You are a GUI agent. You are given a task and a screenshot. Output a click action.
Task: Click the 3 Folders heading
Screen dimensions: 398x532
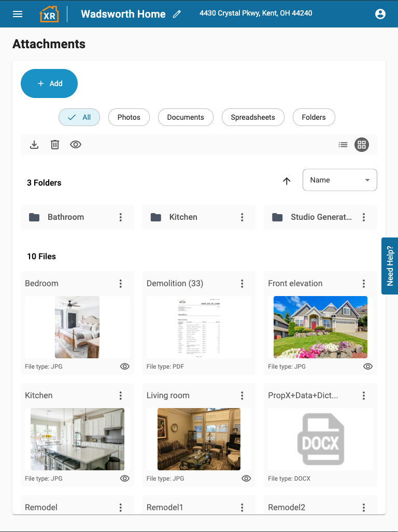(44, 183)
